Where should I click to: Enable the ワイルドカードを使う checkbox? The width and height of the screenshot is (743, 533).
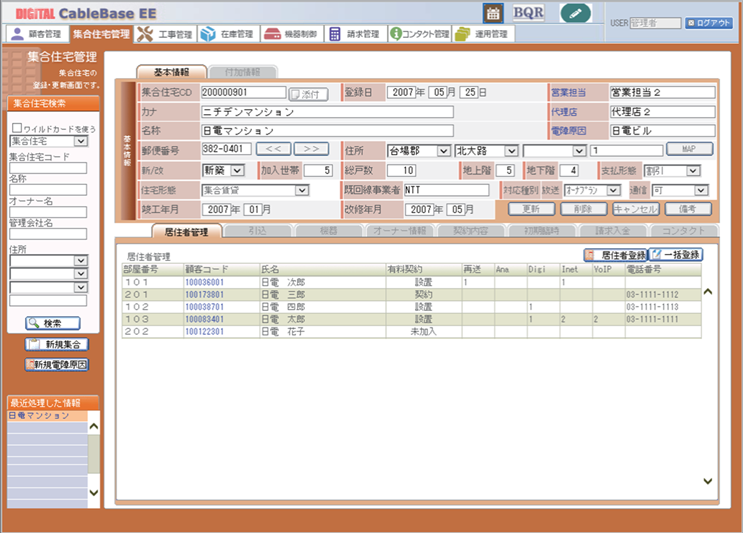coord(15,129)
